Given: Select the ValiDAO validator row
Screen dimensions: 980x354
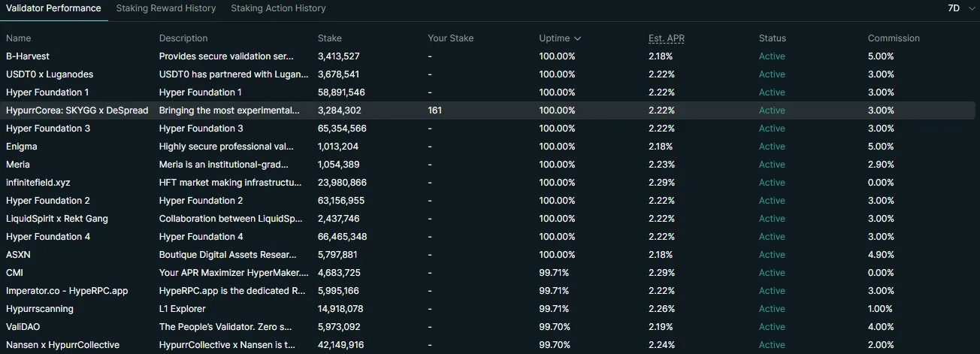Looking at the screenshot, I should tap(23, 327).
